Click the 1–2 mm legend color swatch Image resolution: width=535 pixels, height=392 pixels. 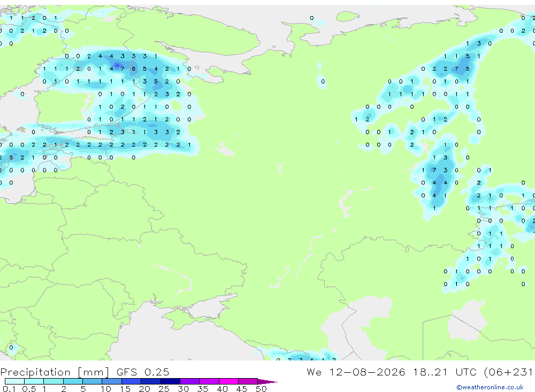pyautogui.click(x=53, y=381)
